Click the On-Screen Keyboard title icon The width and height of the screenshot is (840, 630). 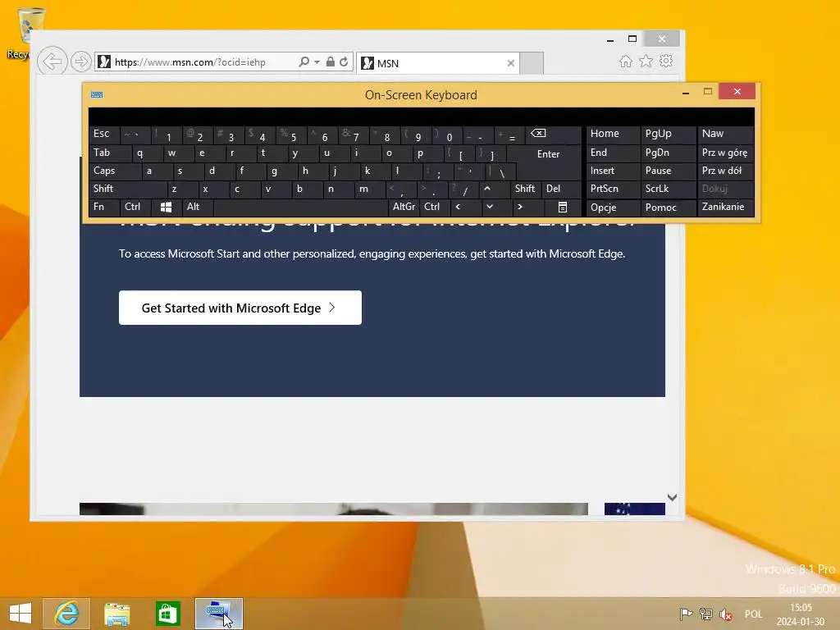click(x=97, y=95)
